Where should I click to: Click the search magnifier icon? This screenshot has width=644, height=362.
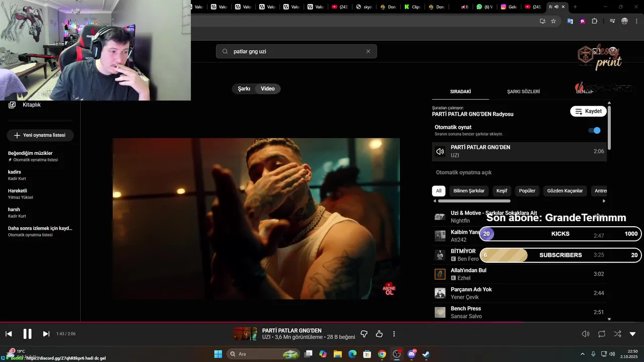225,51
